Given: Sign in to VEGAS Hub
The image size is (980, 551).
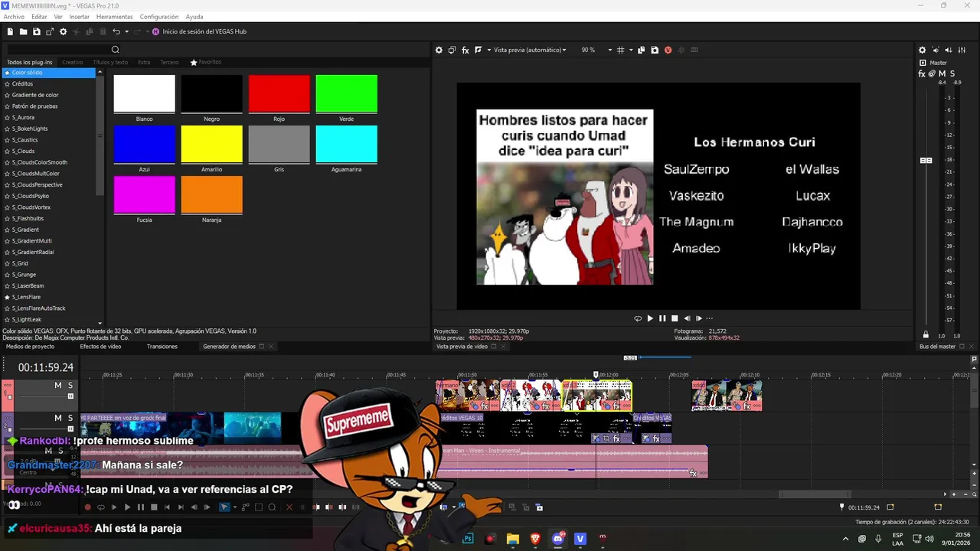Looking at the screenshot, I should point(199,31).
